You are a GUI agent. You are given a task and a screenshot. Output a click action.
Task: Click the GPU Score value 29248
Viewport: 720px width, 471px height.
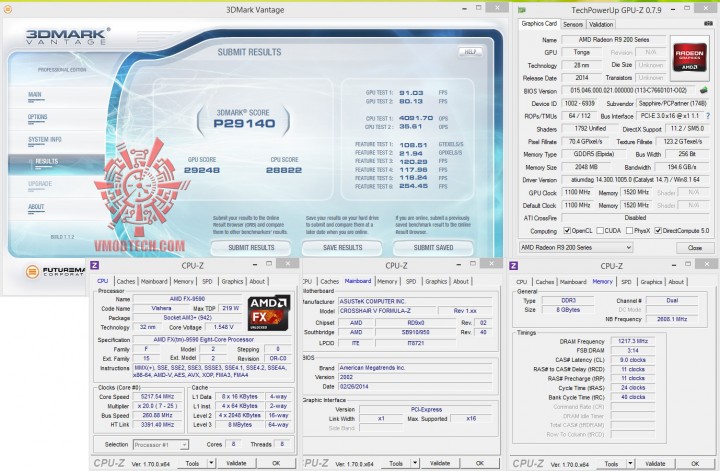[202, 170]
